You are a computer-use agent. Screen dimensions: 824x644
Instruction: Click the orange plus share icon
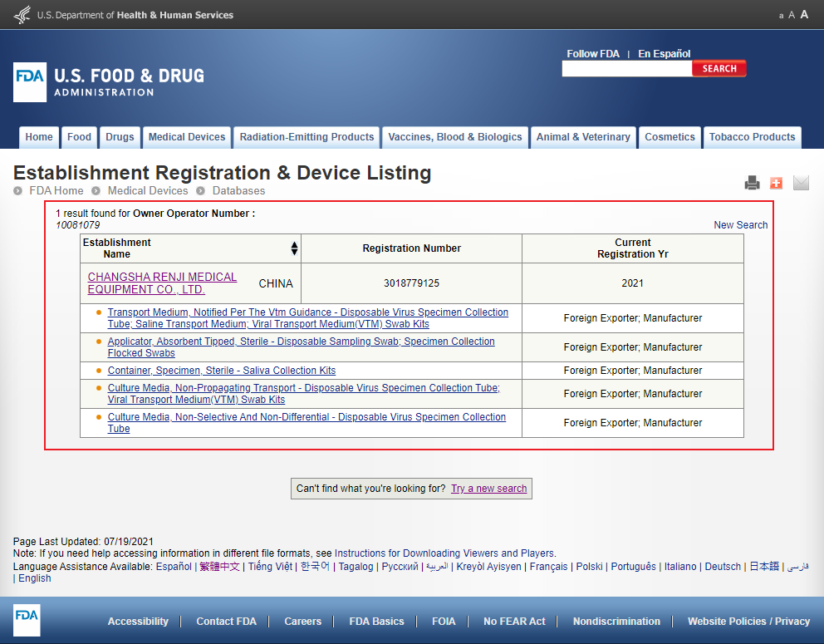(x=777, y=183)
